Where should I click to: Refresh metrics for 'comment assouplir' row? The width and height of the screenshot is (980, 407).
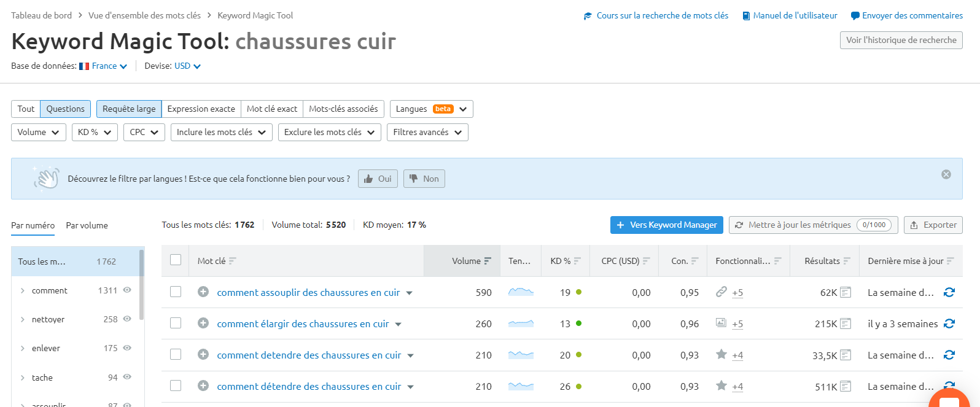[949, 292]
